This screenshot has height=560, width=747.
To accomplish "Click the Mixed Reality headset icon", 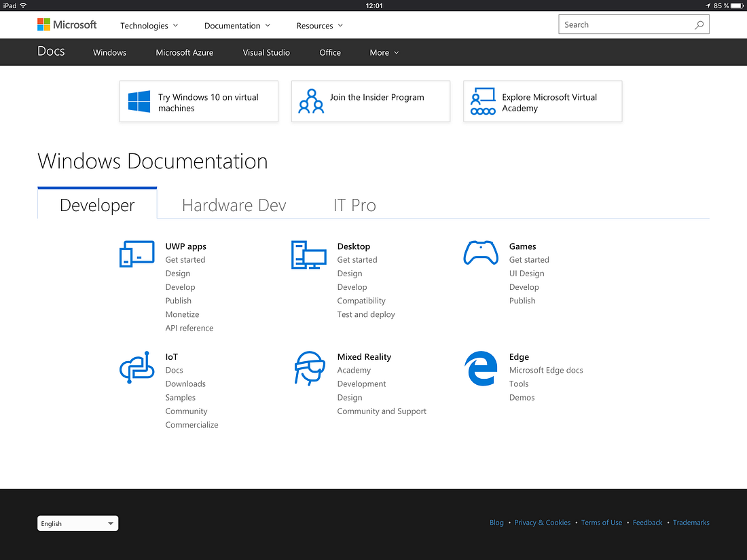I will [x=309, y=369].
